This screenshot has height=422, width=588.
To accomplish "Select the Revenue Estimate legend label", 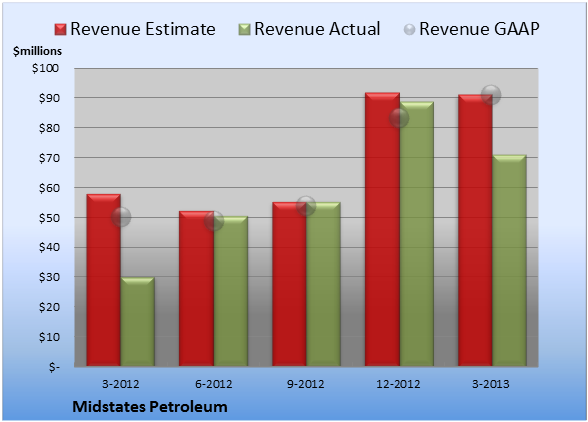I will click(x=143, y=29).
